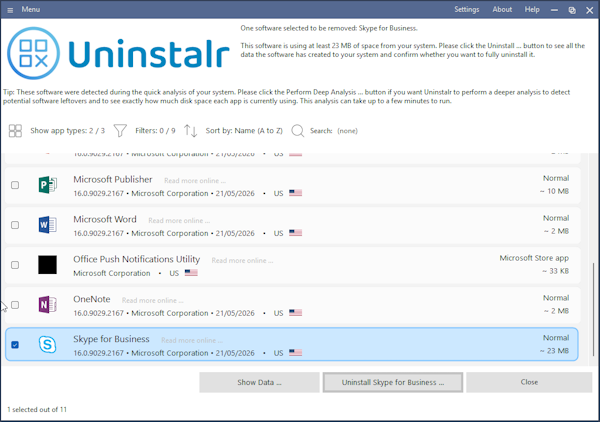Select the Microsoft Word name text

pos(105,219)
